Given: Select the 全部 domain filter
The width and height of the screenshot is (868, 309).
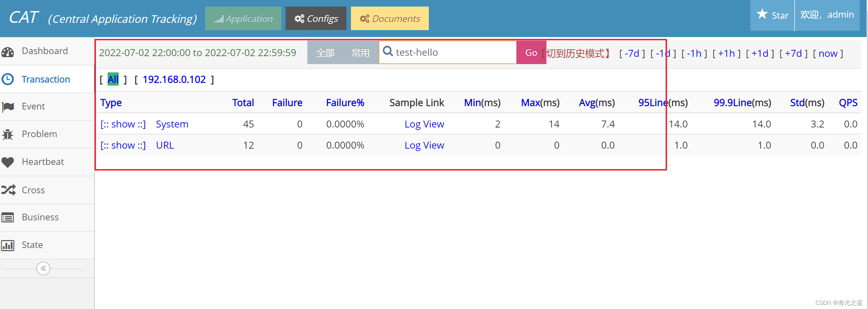Looking at the screenshot, I should click(x=325, y=53).
